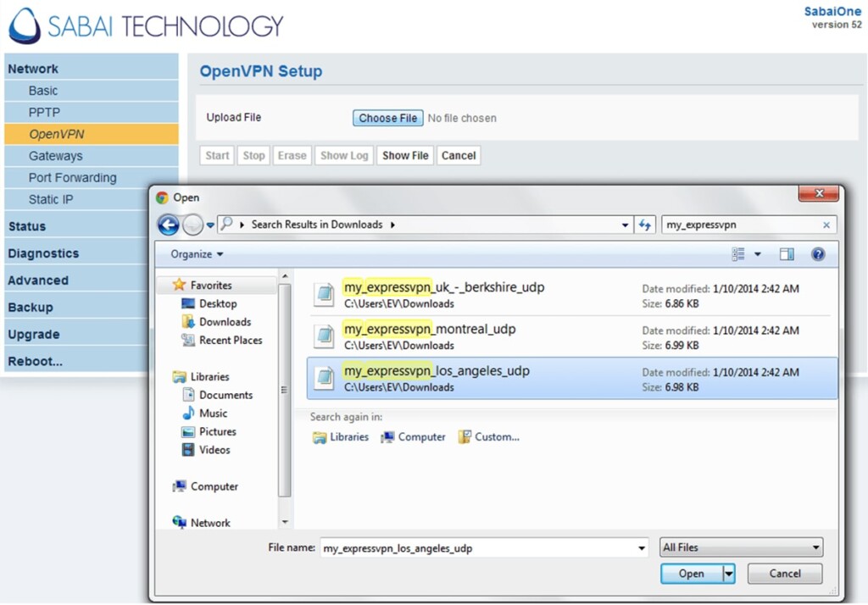This screenshot has height=605, width=868.
Task: Expand the Open button split arrow
Action: (729, 574)
